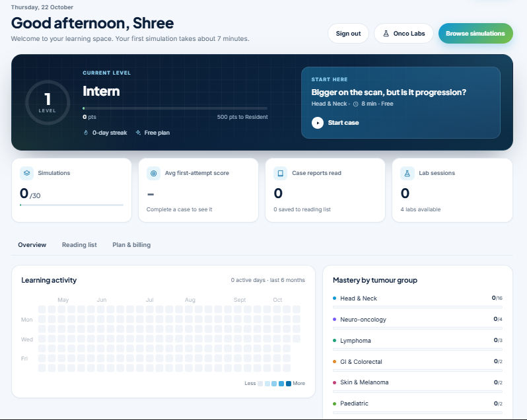Open the Plan & billing tab
Viewport: 527px width, 420px height.
pyautogui.click(x=131, y=245)
